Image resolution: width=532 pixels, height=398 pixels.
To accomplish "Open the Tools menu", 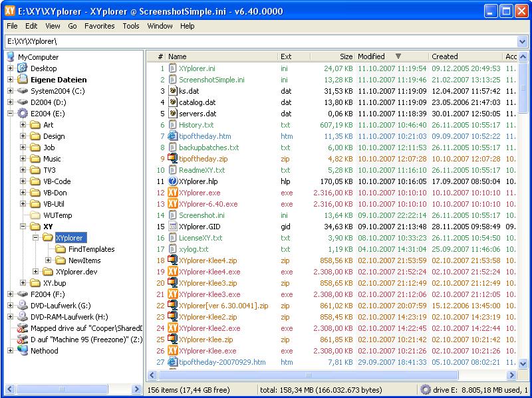I will pos(130,26).
